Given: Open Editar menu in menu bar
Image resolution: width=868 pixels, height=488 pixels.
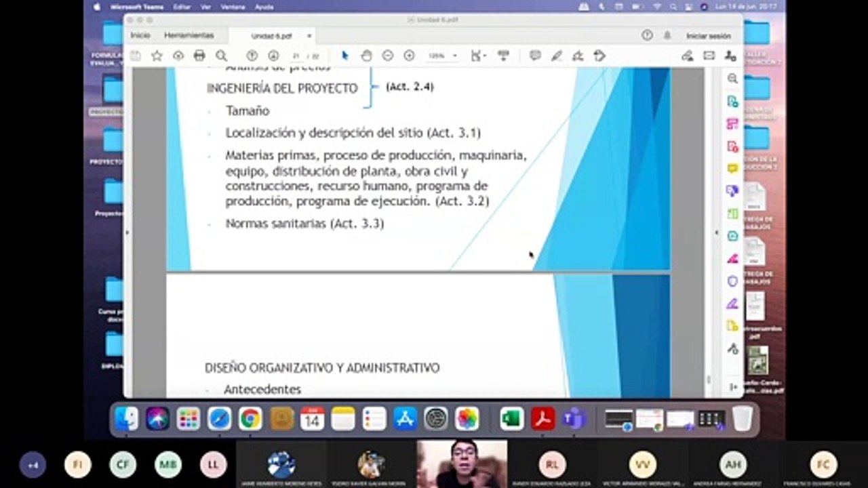Looking at the screenshot, I should 181,7.
